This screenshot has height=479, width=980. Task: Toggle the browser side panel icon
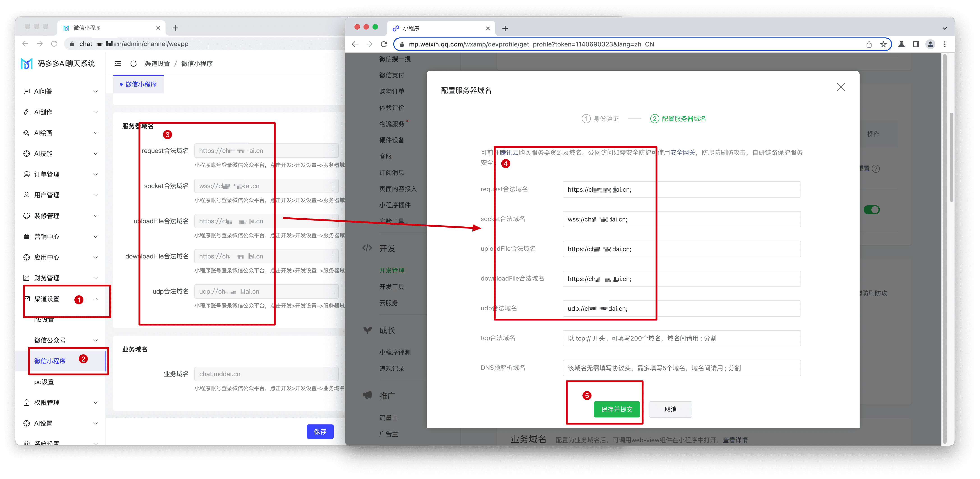click(916, 44)
